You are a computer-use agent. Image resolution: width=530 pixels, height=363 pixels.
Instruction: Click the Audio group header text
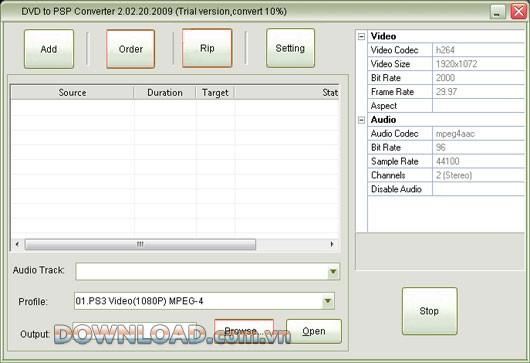[x=383, y=120]
